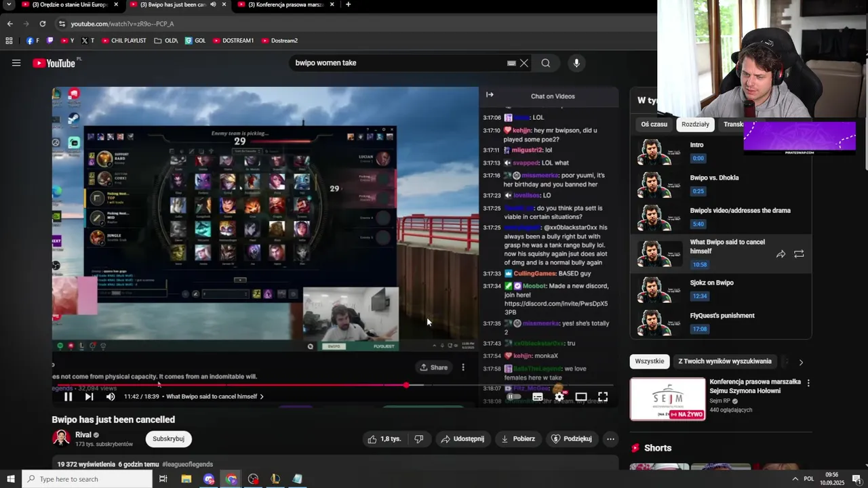Pause the video with the player pause button
Image resolution: width=868 pixels, height=488 pixels.
tap(68, 396)
